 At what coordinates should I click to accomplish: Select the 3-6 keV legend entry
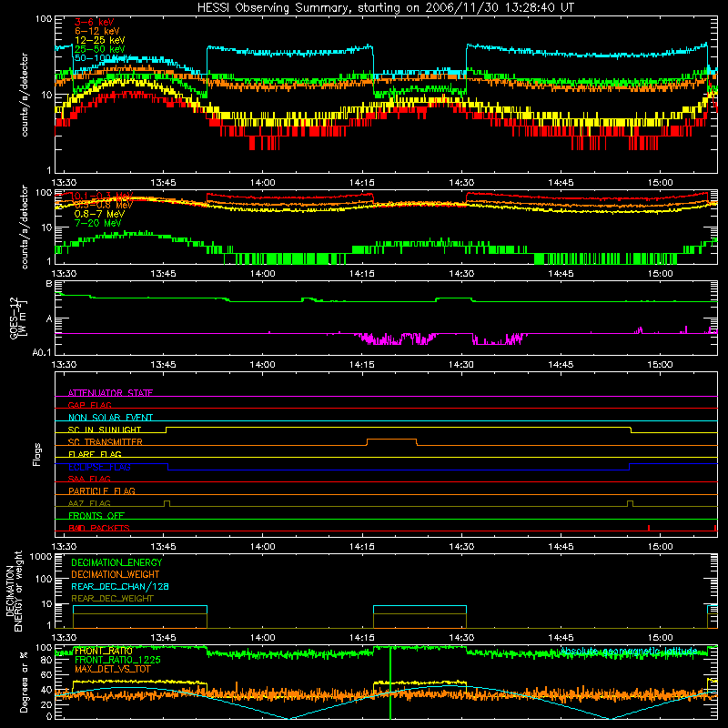[x=95, y=22]
